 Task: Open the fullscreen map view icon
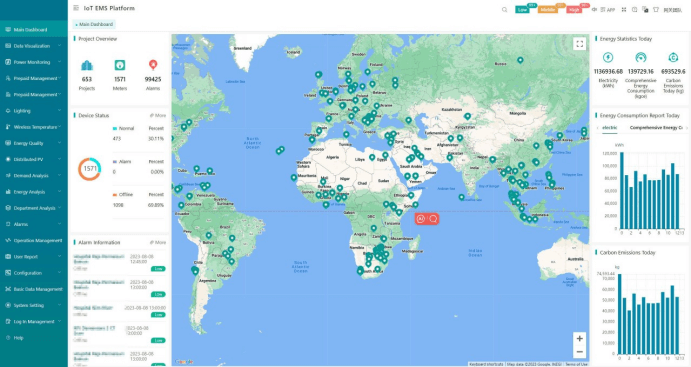580,44
